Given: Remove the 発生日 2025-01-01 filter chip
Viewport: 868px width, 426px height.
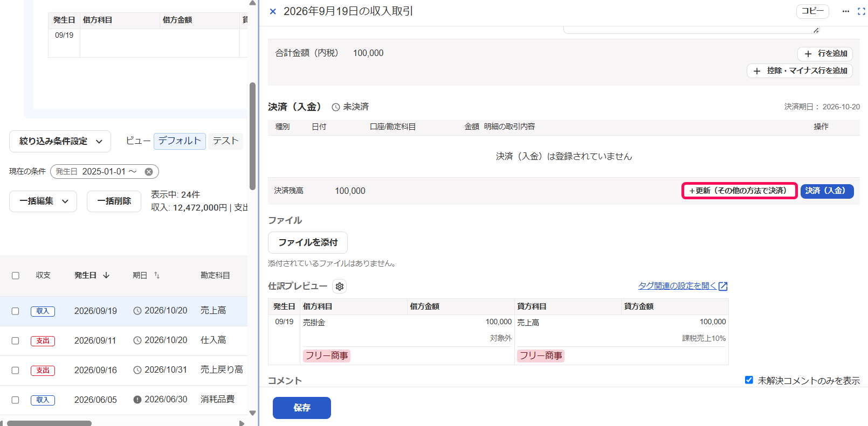Looking at the screenshot, I should pos(149,172).
